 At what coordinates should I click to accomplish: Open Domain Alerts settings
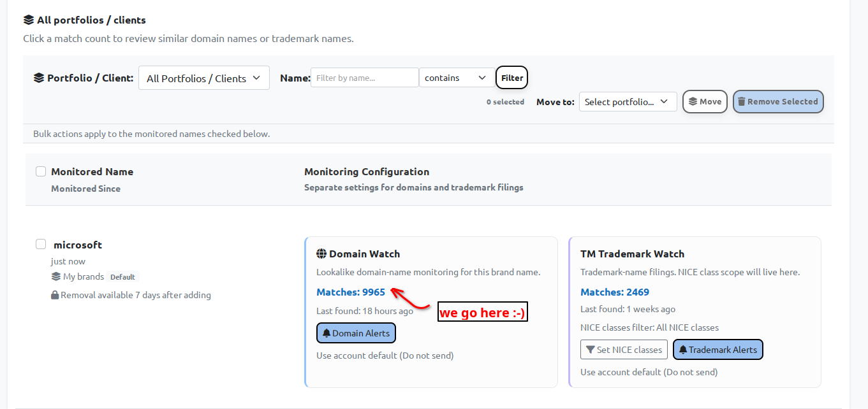[x=357, y=333]
